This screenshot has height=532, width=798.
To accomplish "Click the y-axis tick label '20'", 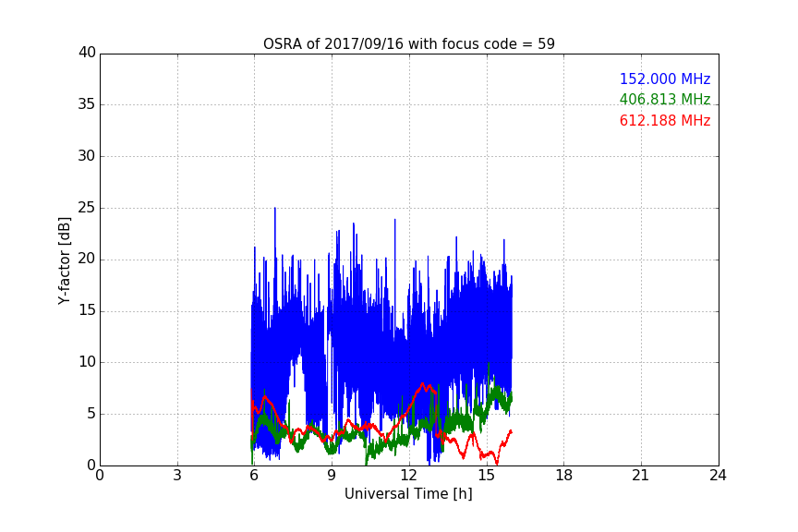I will tap(87, 259).
